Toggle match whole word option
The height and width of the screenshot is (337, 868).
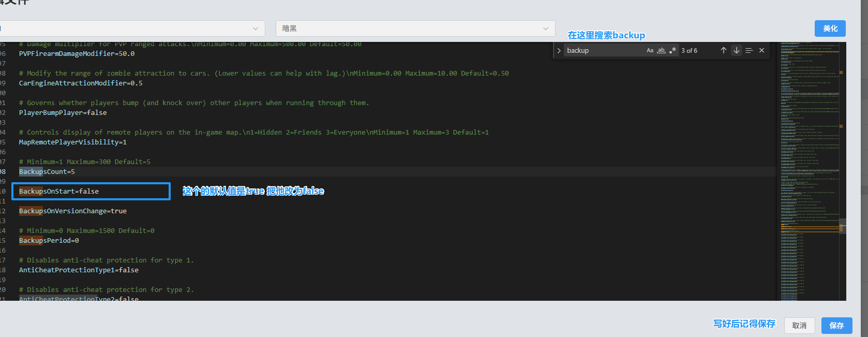point(661,50)
